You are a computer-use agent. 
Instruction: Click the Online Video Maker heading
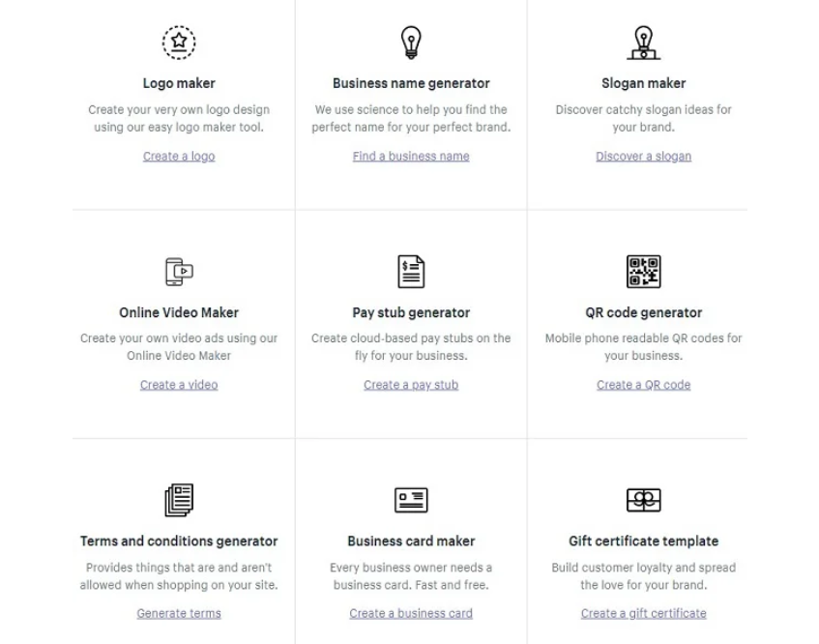179,312
